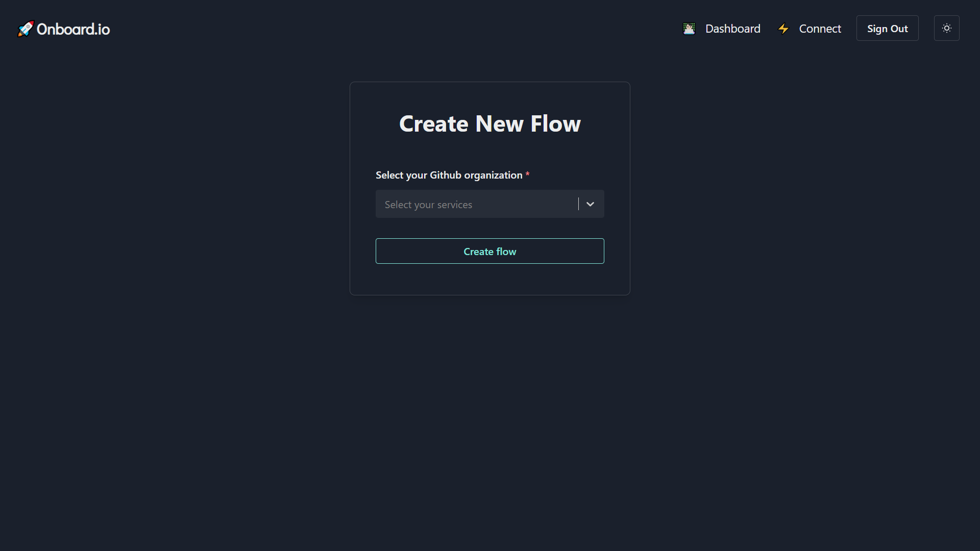
Task: Click the 'Out' text on Sign Out
Action: (x=899, y=29)
